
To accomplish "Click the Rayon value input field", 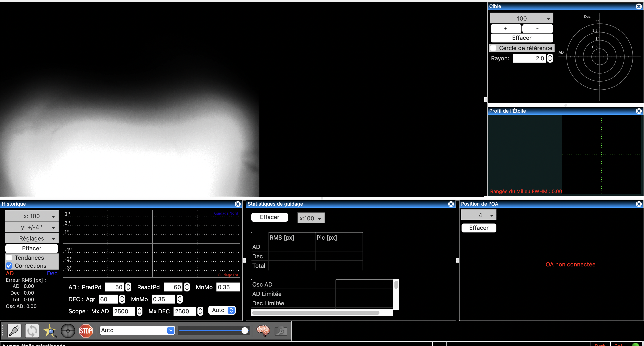I will click(529, 58).
